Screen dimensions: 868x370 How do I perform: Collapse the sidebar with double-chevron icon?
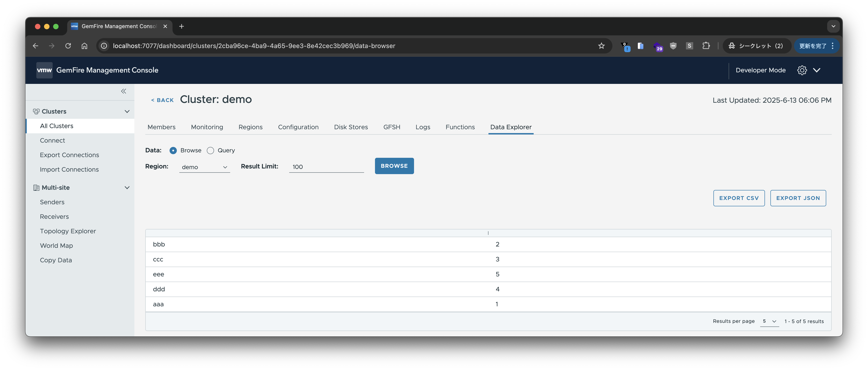click(123, 91)
